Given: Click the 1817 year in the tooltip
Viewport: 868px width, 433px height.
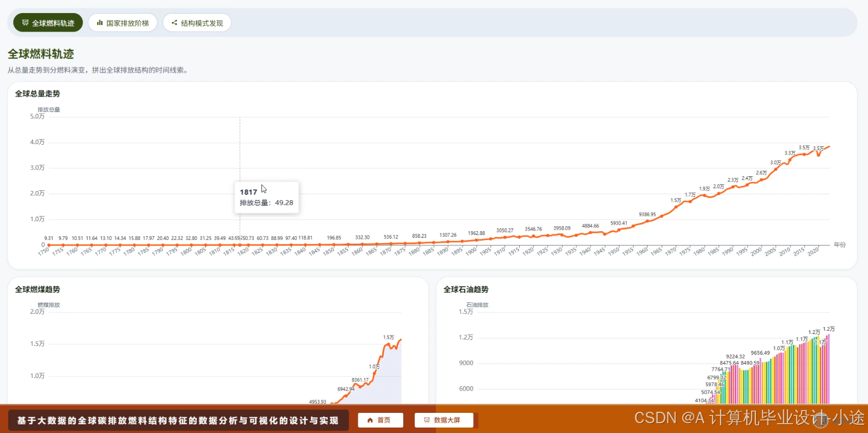Looking at the screenshot, I should pyautogui.click(x=248, y=192).
